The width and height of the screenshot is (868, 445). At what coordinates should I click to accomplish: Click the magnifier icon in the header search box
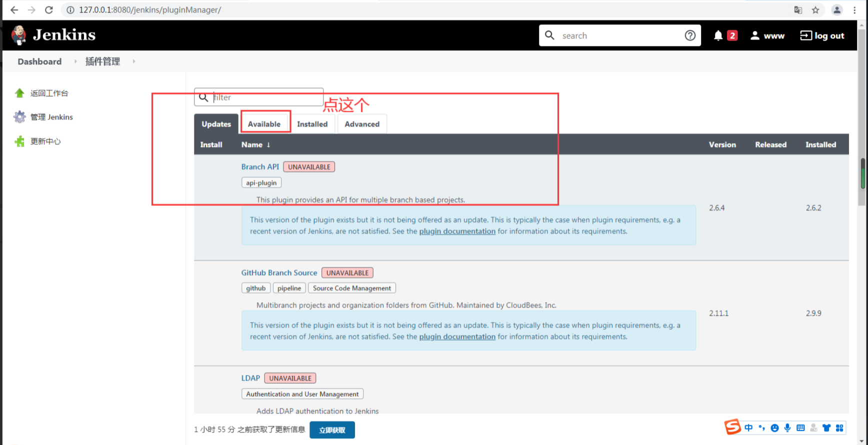coord(549,35)
